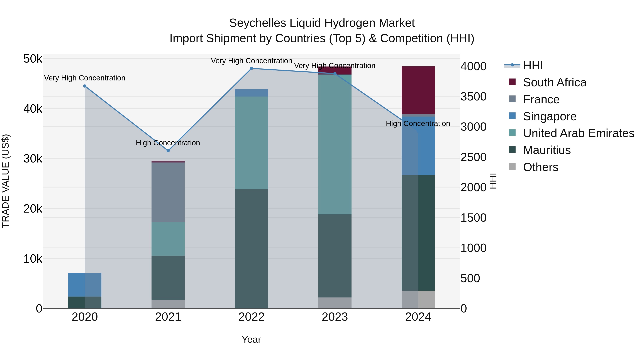The height and width of the screenshot is (362, 644).
Task: Toggle the HHI line legend entry
Action: click(524, 65)
